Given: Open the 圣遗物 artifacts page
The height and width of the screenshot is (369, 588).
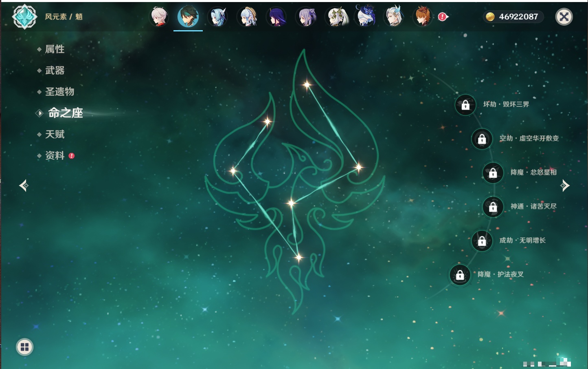Looking at the screenshot, I should tap(59, 92).
